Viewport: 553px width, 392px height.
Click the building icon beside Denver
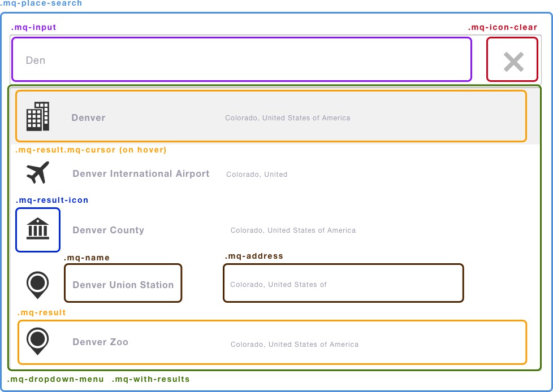coord(38,116)
